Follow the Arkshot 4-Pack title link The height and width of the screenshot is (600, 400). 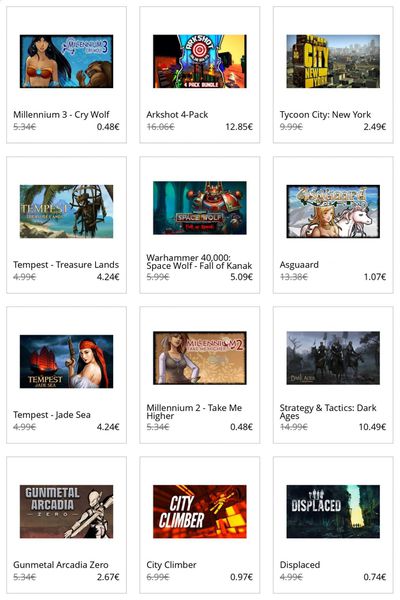click(177, 114)
